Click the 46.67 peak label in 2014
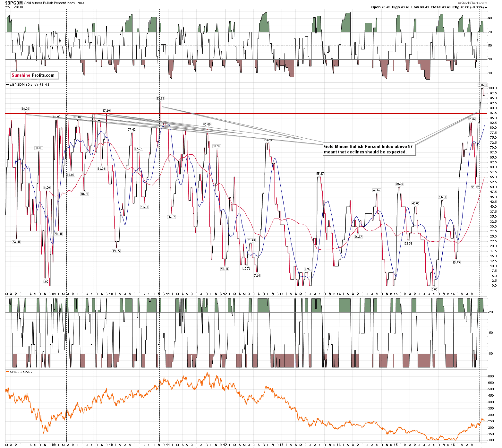The width and height of the screenshot is (502, 448). coord(376,190)
